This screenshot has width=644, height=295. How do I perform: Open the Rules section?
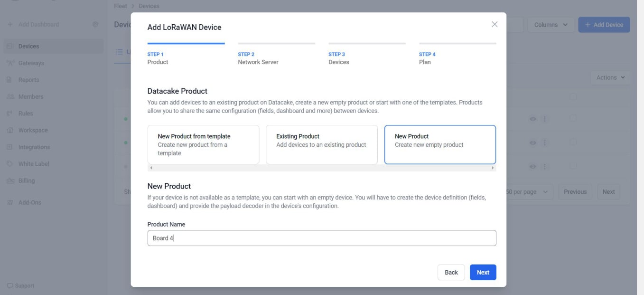25,113
